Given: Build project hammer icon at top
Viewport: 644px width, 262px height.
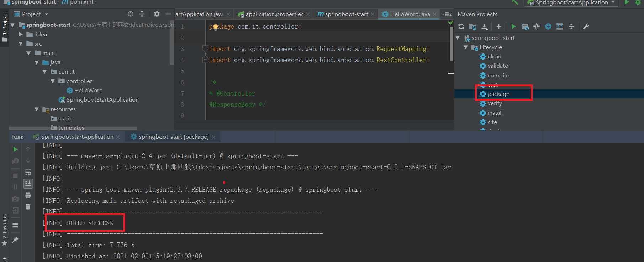Looking at the screenshot, I should click(515, 2).
